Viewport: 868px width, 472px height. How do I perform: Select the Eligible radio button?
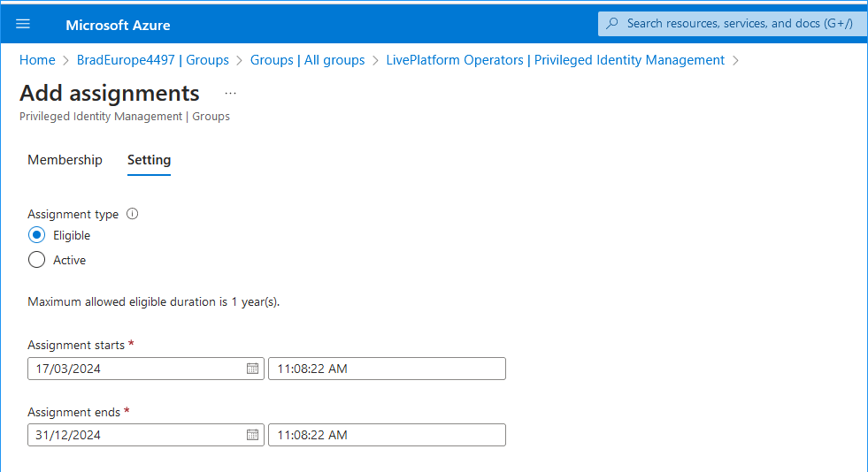coord(36,235)
